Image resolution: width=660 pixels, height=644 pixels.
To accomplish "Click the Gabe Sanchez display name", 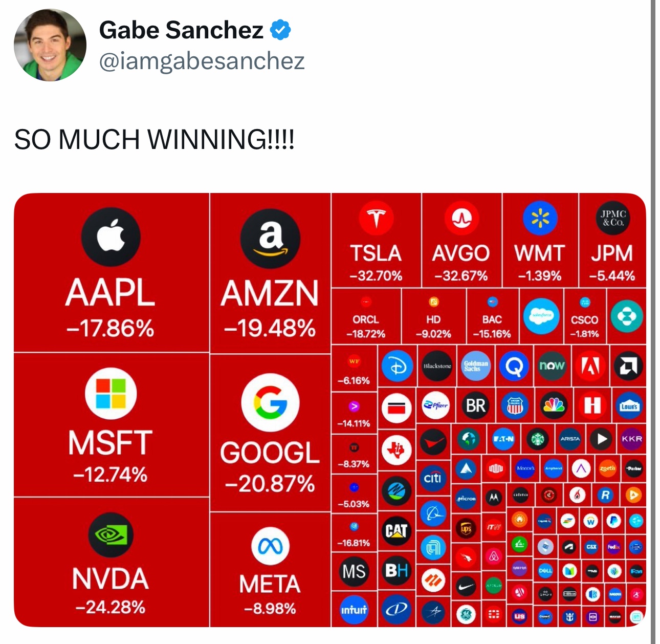I will tap(181, 30).
